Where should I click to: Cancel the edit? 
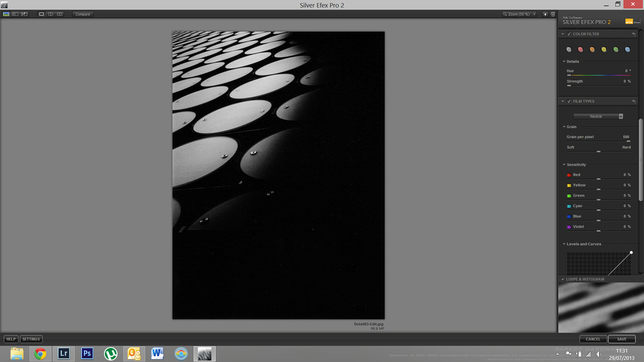[593, 339]
